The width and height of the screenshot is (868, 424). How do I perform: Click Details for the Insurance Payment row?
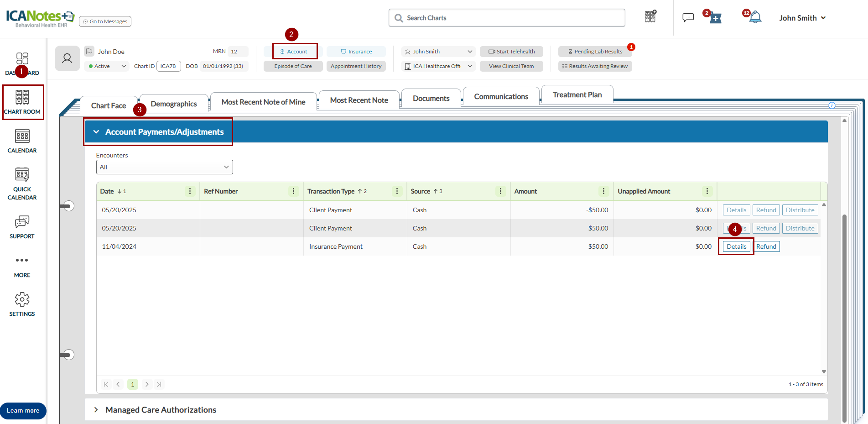736,246
